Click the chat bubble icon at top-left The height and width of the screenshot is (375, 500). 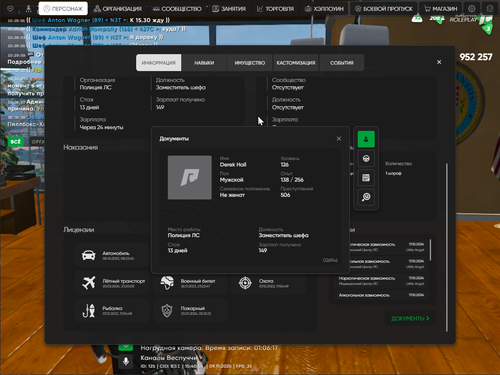pyautogui.click(x=10, y=9)
